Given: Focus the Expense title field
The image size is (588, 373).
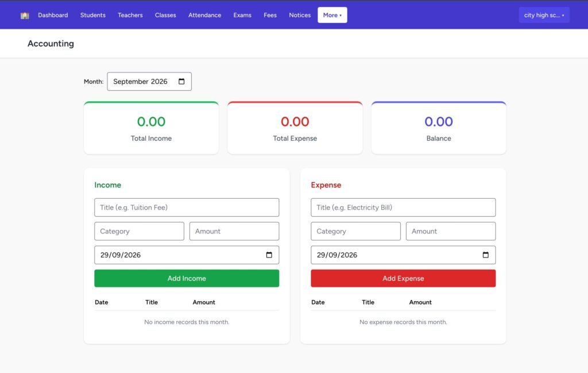Looking at the screenshot, I should (403, 207).
